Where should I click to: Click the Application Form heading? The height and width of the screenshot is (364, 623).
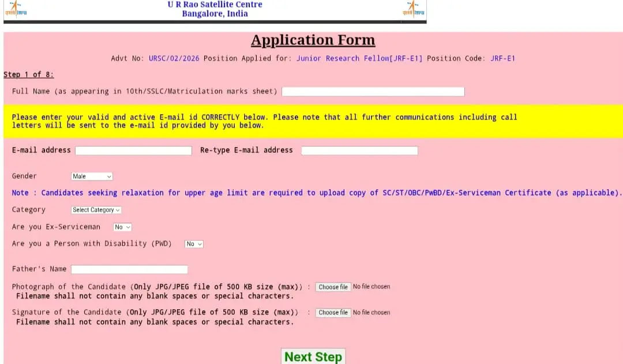point(313,40)
